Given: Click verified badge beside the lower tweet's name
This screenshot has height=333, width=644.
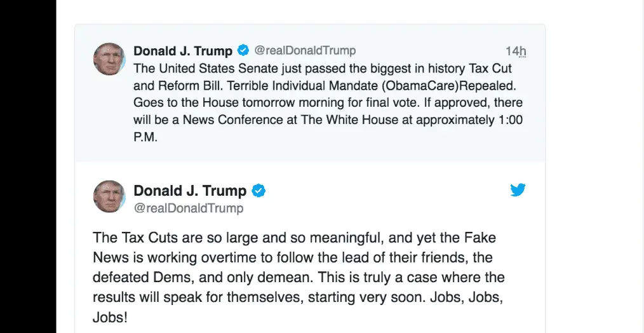Looking at the screenshot, I should click(x=258, y=191).
